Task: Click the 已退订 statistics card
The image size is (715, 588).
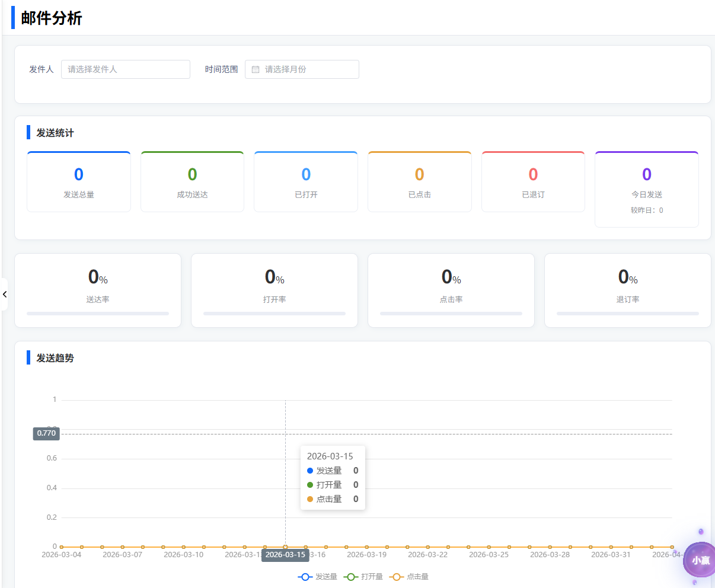Action: pyautogui.click(x=533, y=182)
